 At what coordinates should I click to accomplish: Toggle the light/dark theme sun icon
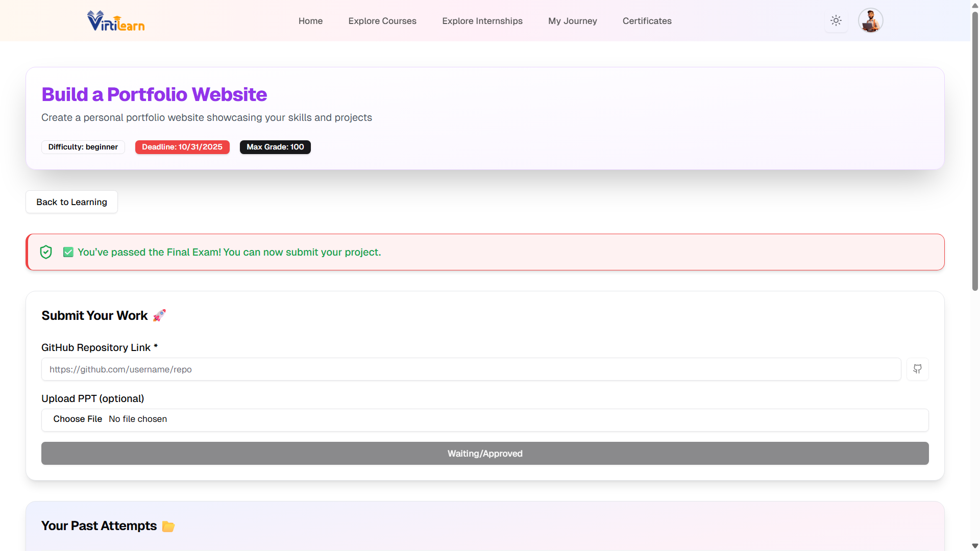836,21
